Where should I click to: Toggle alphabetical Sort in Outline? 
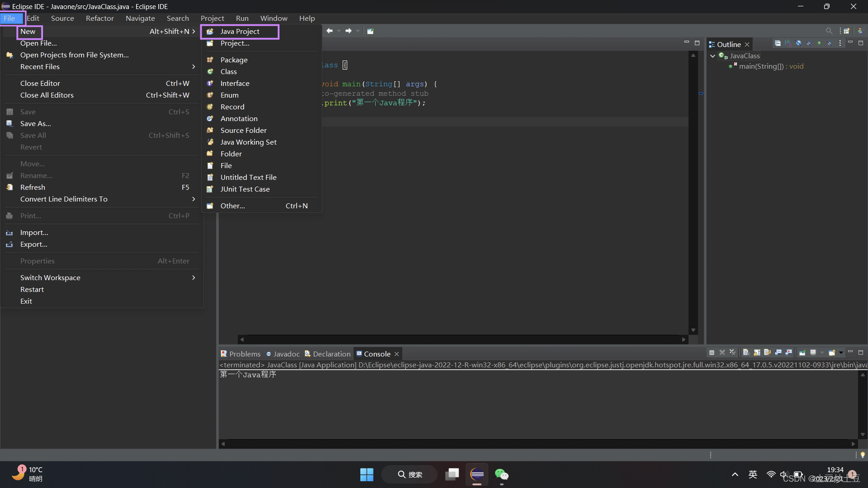pos(788,43)
